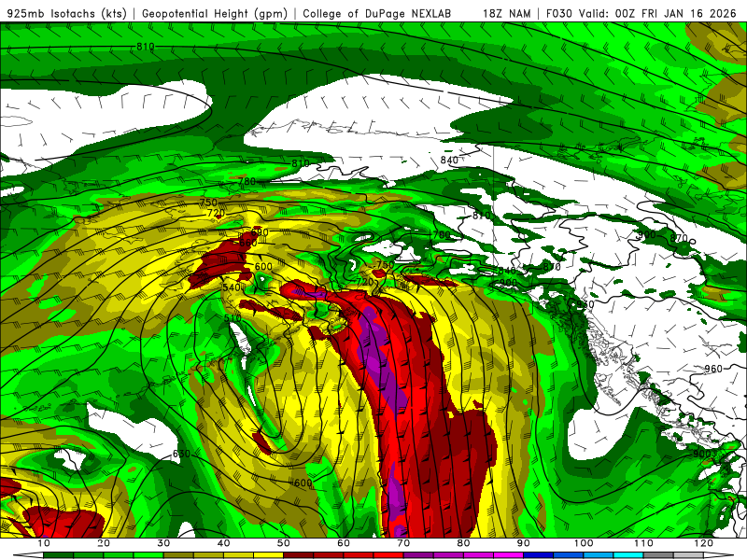Click the dark red swatch starting at 50
The width and height of the screenshot is (747, 560).
[x=298, y=555]
